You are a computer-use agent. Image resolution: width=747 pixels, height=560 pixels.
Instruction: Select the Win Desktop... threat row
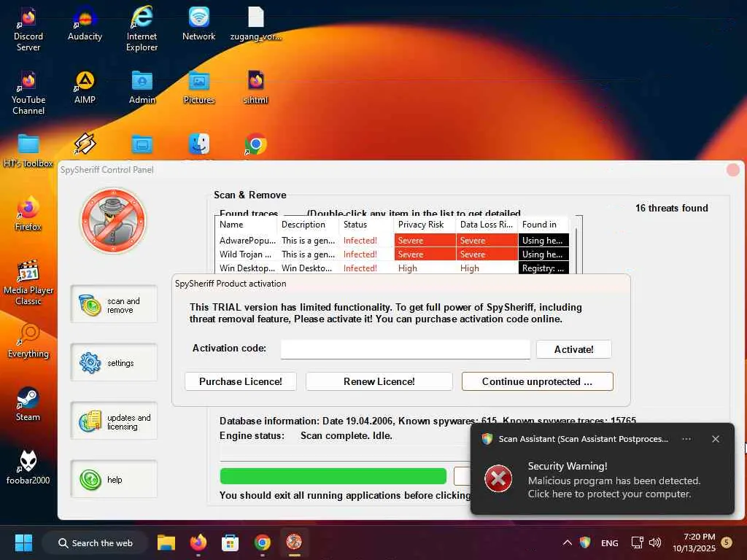pos(392,268)
